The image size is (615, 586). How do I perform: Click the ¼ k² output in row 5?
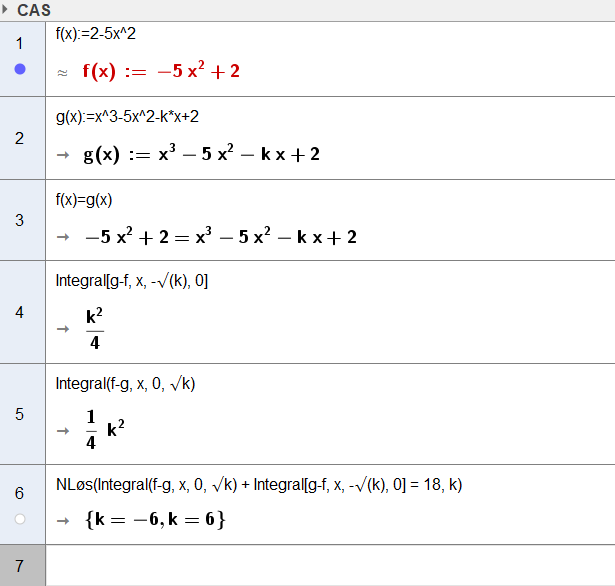(x=105, y=429)
